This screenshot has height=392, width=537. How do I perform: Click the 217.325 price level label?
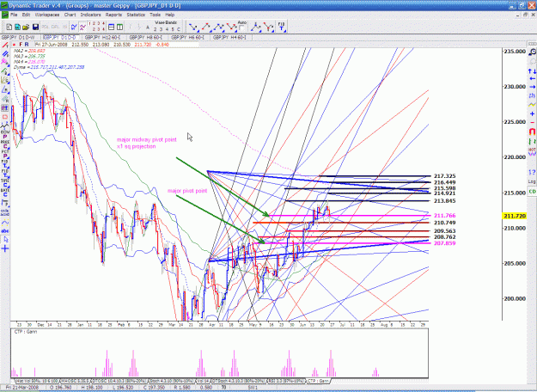click(x=444, y=176)
